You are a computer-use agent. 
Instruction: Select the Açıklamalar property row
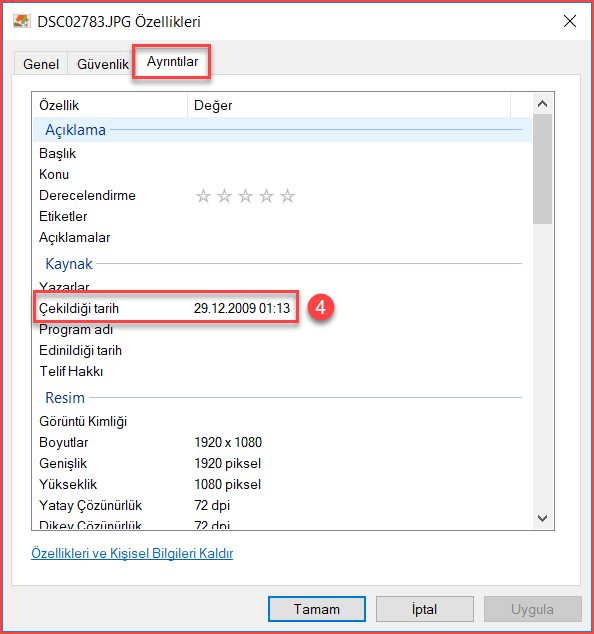point(282,237)
